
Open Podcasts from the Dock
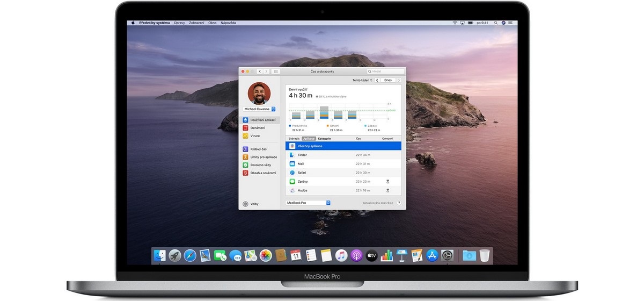pos(356,256)
